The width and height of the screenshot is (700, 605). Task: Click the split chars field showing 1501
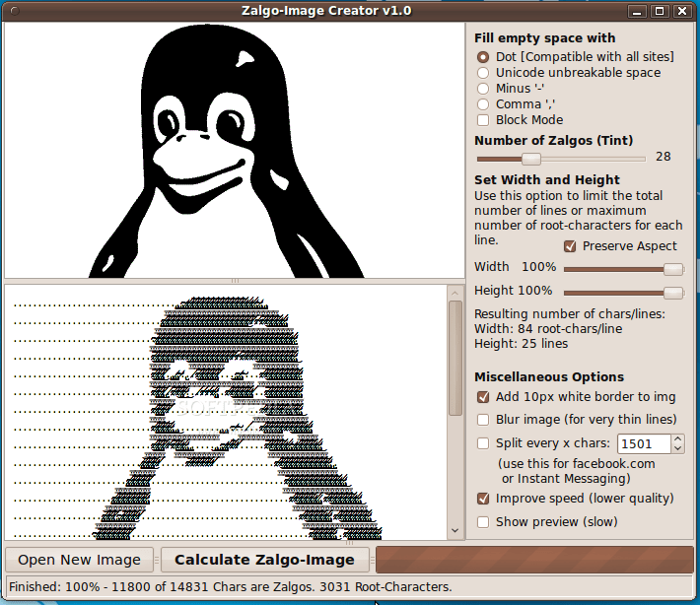pyautogui.click(x=644, y=444)
